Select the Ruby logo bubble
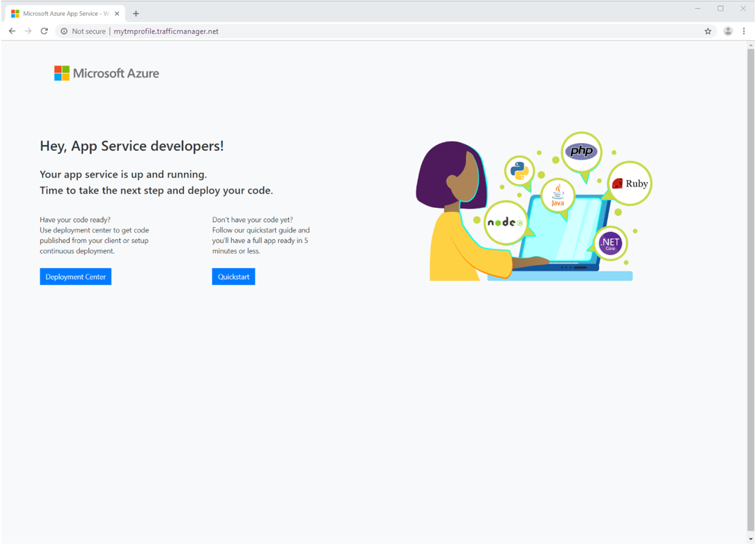 (x=629, y=183)
